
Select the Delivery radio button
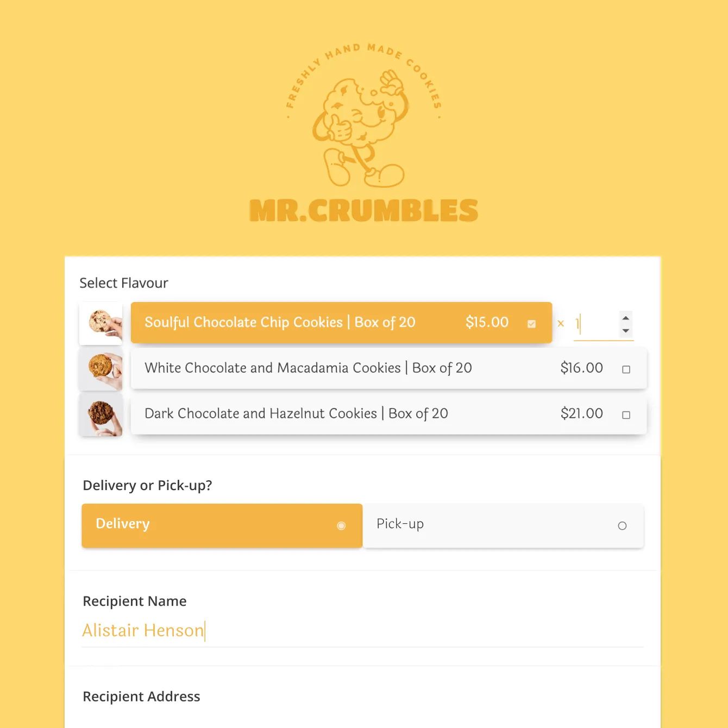coord(341,525)
